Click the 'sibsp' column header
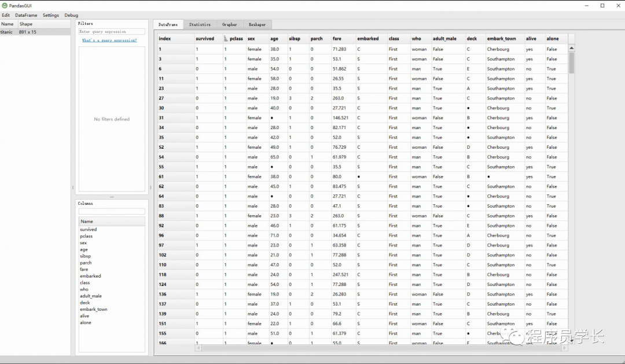 click(298, 39)
